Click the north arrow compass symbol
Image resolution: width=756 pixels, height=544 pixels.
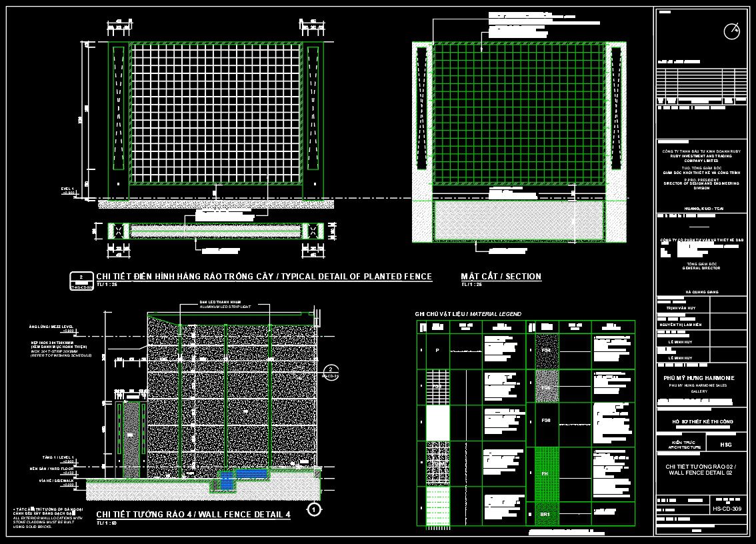(731, 31)
